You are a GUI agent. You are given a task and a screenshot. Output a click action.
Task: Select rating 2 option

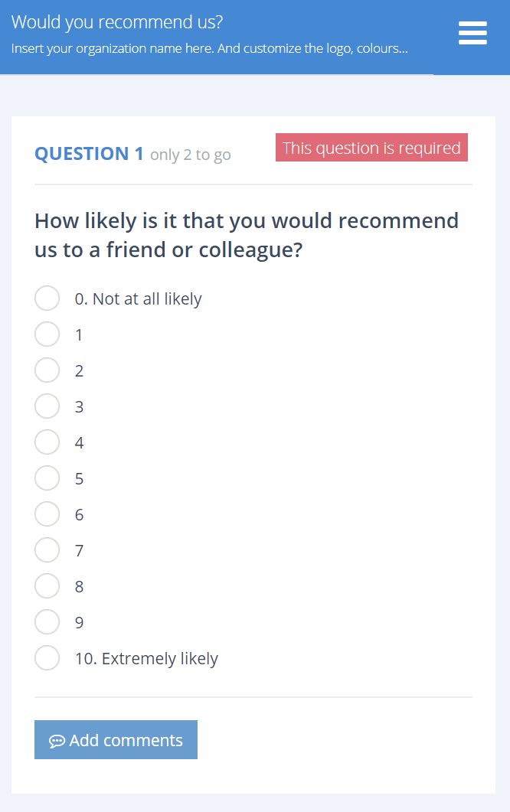click(x=47, y=370)
